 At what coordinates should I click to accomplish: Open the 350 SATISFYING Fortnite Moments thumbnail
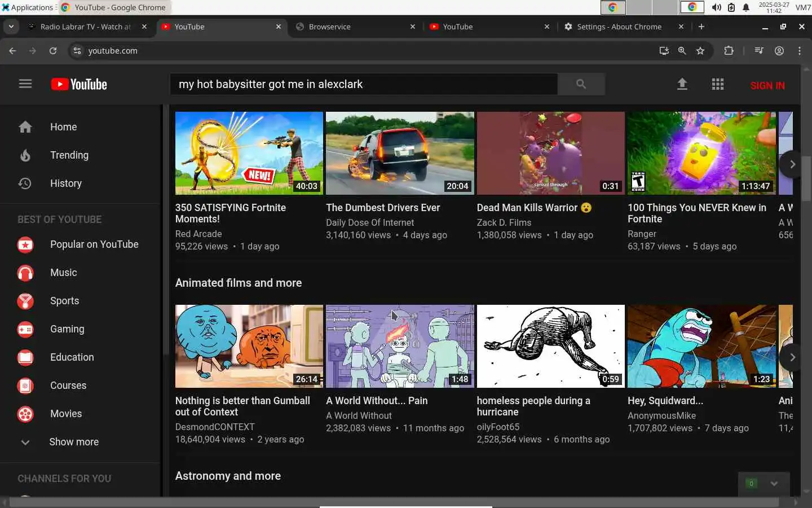[249, 153]
